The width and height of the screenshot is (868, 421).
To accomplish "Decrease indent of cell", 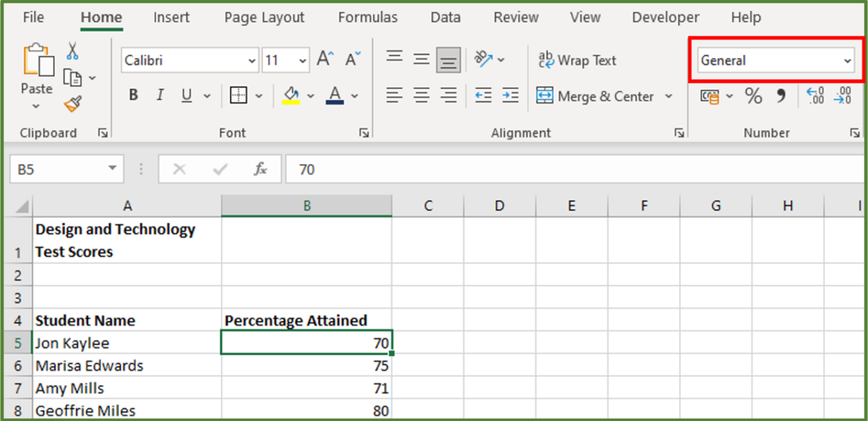I will point(483,96).
